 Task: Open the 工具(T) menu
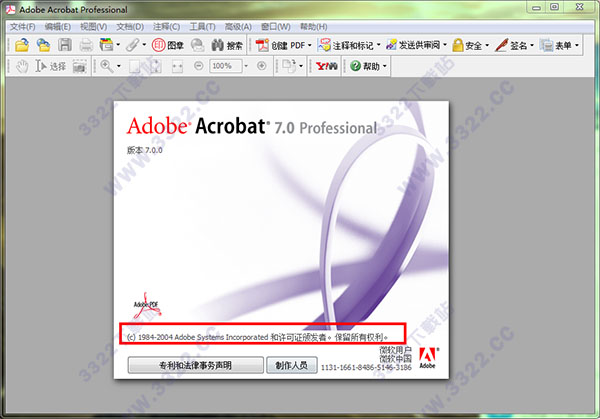[x=202, y=27]
